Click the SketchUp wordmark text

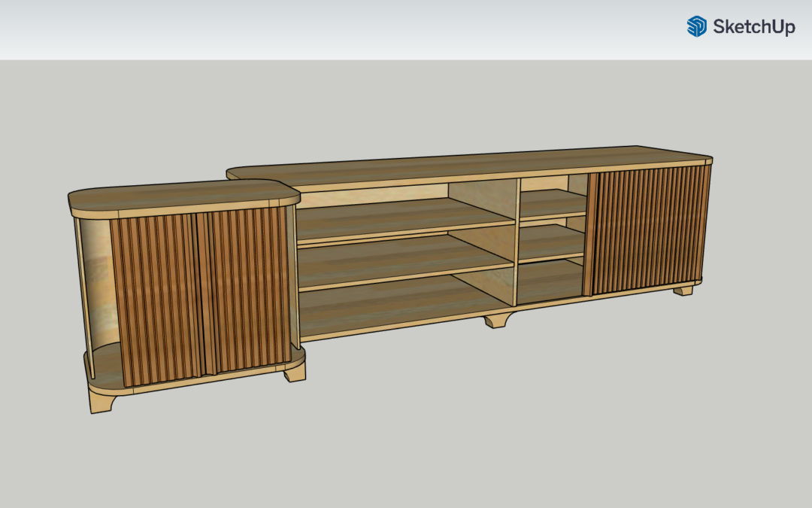pyautogui.click(x=754, y=27)
